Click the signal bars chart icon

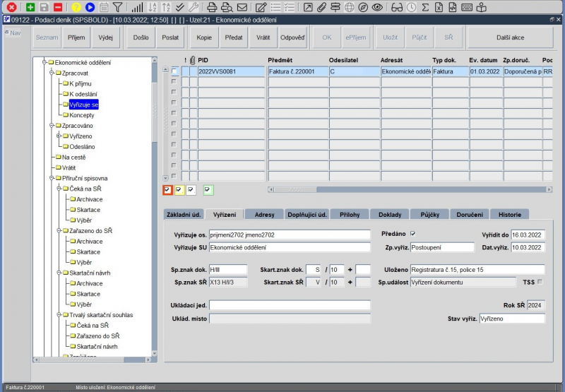(137, 7)
